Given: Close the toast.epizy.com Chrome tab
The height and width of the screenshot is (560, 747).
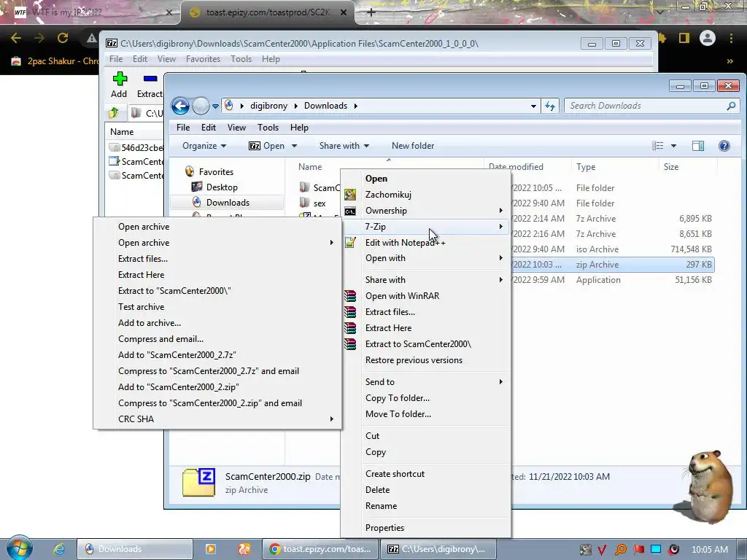Looking at the screenshot, I should (344, 12).
